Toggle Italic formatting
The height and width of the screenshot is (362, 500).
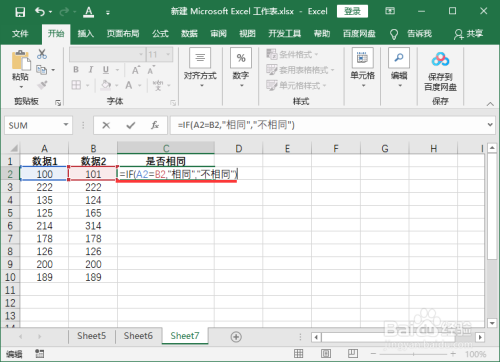(91, 70)
